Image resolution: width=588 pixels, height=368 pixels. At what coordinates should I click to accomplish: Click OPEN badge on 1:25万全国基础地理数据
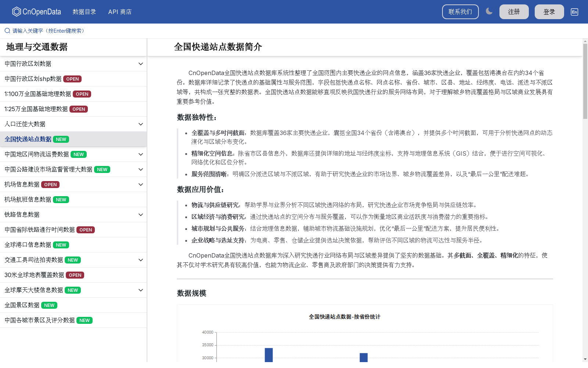coord(79,109)
